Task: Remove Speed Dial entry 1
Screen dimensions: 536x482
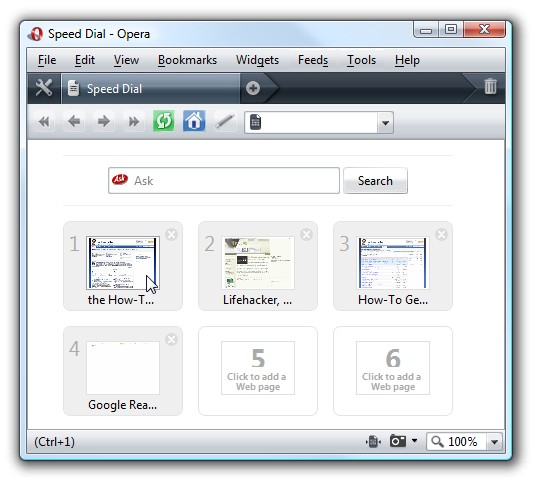Action: pos(171,235)
